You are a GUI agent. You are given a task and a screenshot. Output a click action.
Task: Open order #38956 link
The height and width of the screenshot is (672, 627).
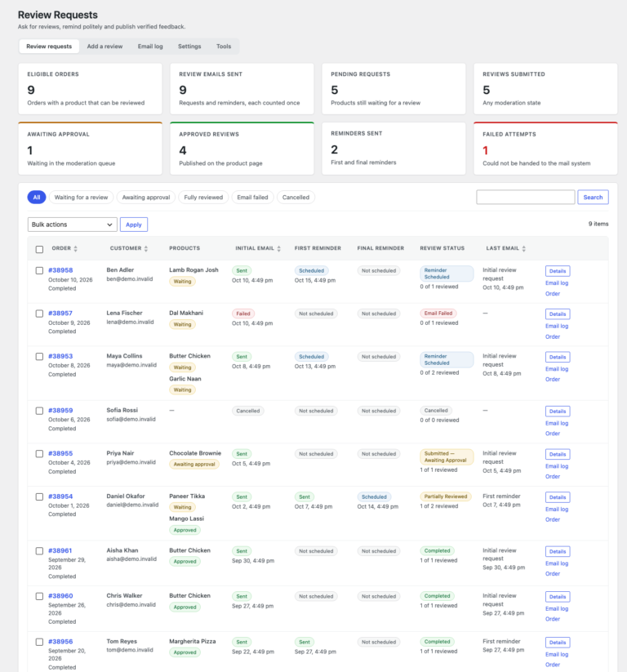(x=60, y=642)
